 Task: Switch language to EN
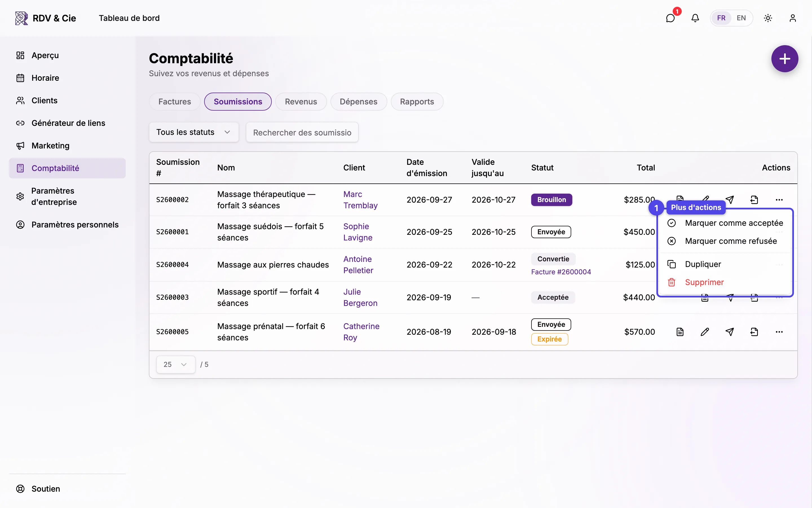tap(741, 18)
